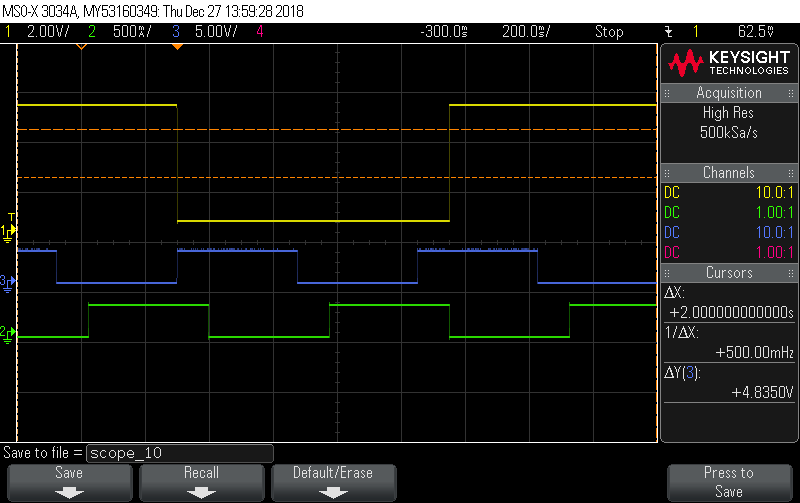
Task: Select the yellow DC 10.0:1 channel row
Action: pos(729,193)
